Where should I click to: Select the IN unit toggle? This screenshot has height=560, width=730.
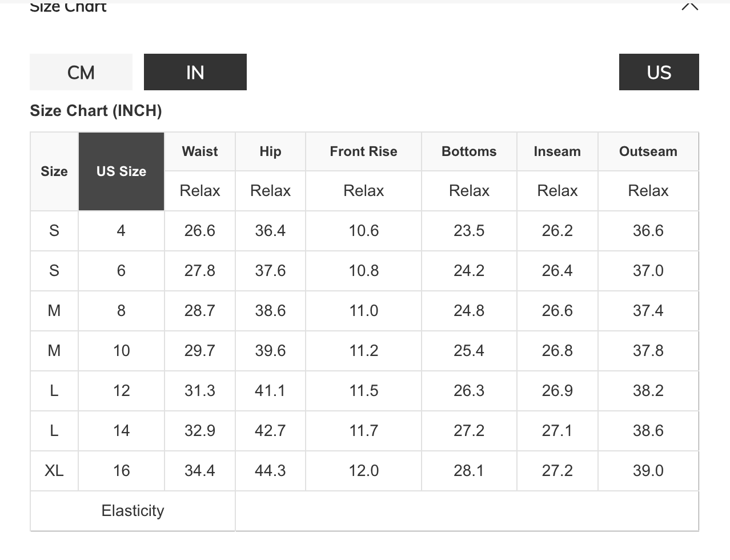point(195,72)
